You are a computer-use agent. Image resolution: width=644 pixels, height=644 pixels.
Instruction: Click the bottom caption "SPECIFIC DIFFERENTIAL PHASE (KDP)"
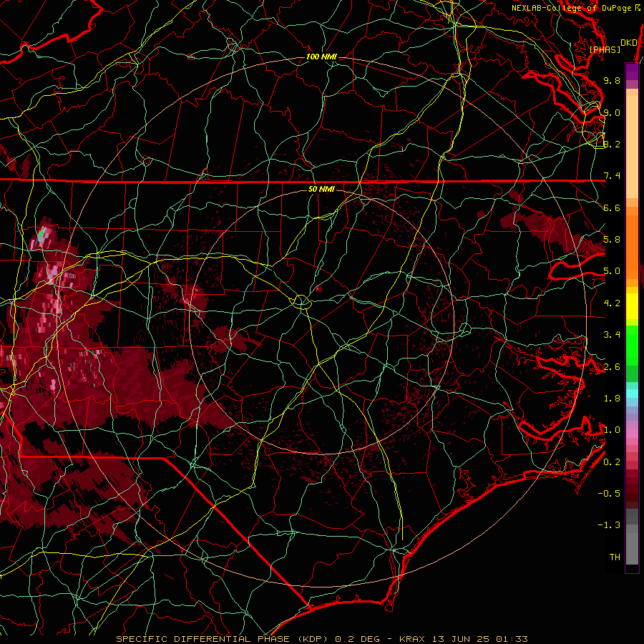point(223,639)
